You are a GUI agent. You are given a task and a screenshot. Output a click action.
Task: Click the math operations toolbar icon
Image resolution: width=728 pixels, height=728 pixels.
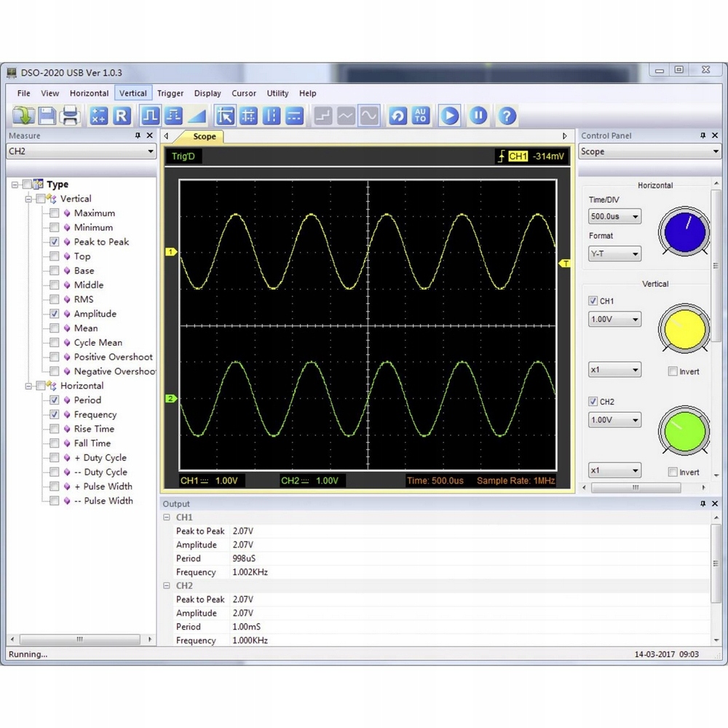(x=99, y=116)
